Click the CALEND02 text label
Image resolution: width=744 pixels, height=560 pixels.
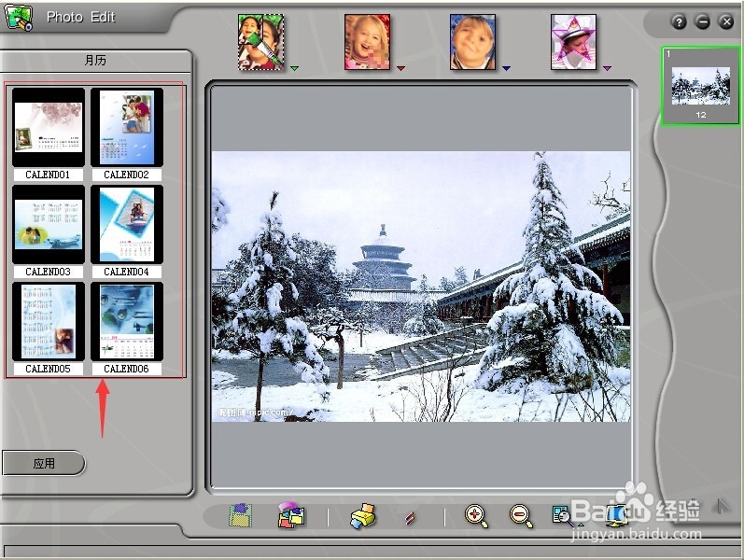pos(126,175)
